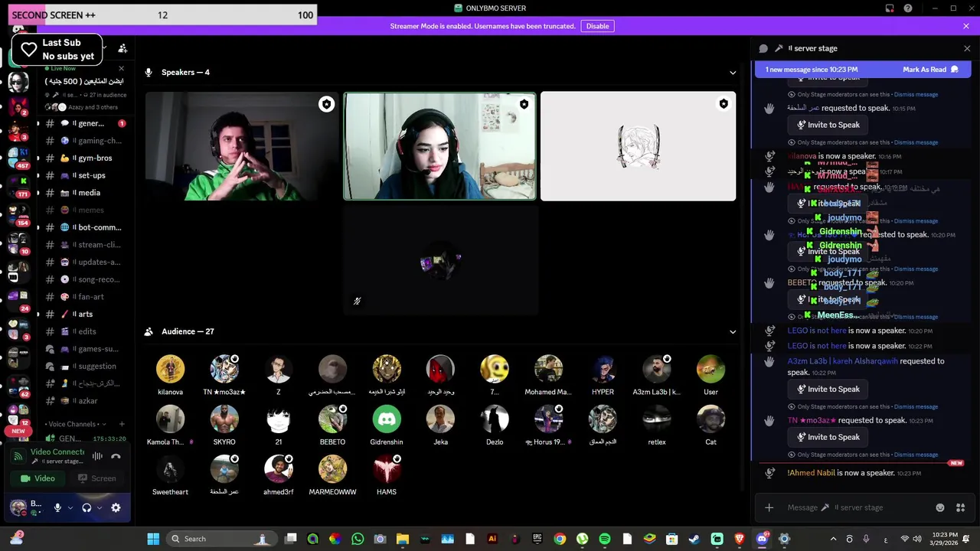Open Discord Help question mark icon
Viewport: 980px width, 551px height.
pos(908,8)
